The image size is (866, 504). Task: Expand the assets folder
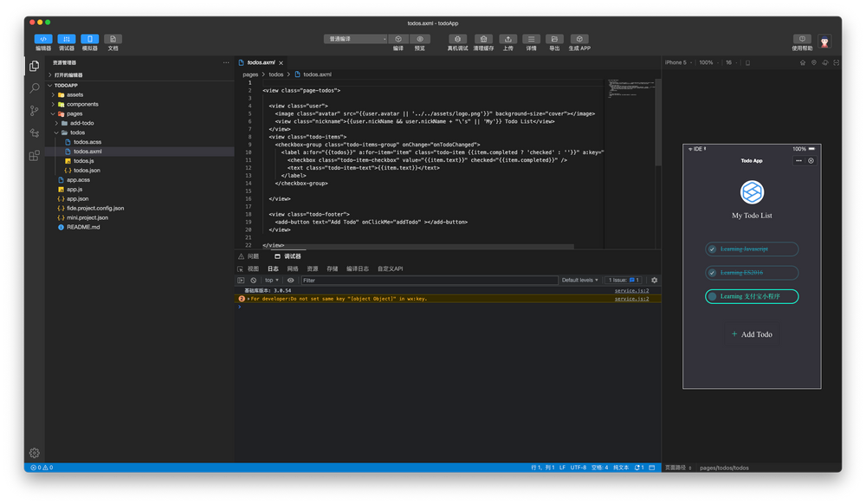pyautogui.click(x=139, y=94)
